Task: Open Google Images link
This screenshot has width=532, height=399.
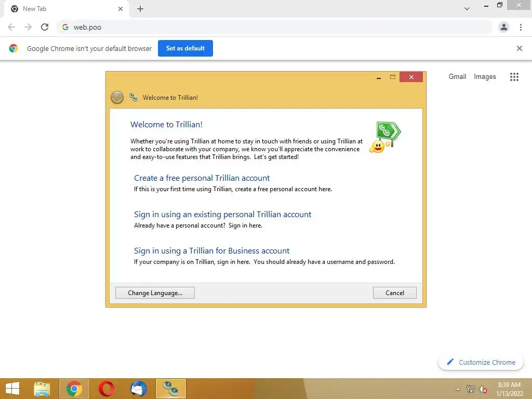Action: point(485,77)
